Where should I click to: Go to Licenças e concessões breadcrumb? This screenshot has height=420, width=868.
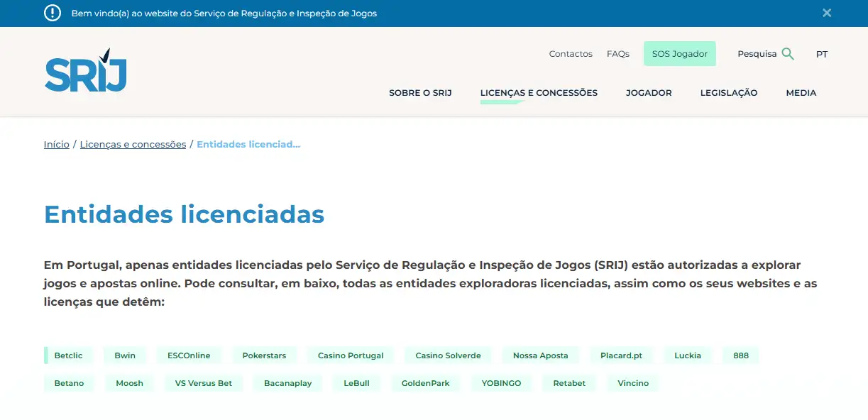tap(133, 145)
